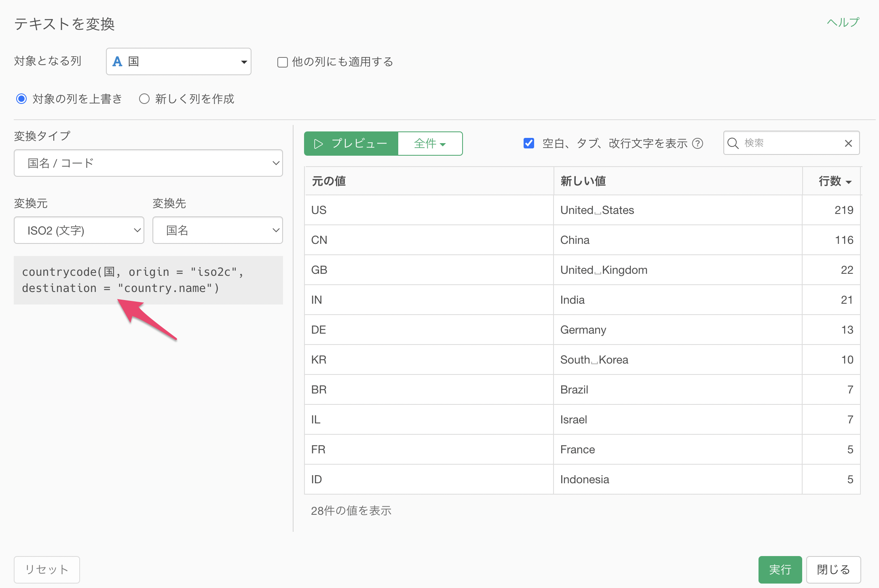Click the IN original value cell

pyautogui.click(x=429, y=300)
